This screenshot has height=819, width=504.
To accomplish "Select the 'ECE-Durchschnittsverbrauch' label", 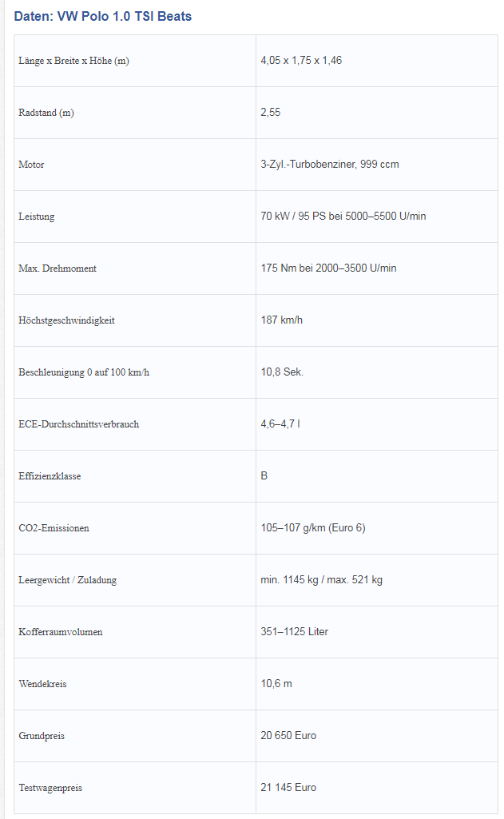I will pyautogui.click(x=79, y=424).
